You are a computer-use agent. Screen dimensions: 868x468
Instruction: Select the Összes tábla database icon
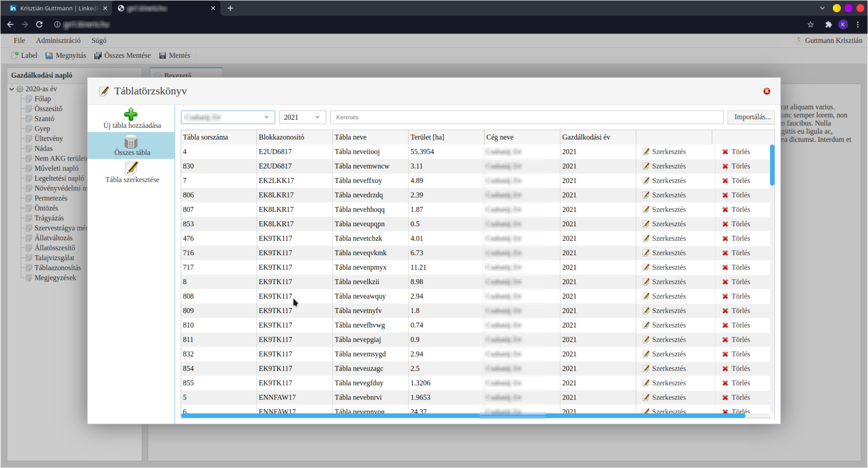coord(131,142)
